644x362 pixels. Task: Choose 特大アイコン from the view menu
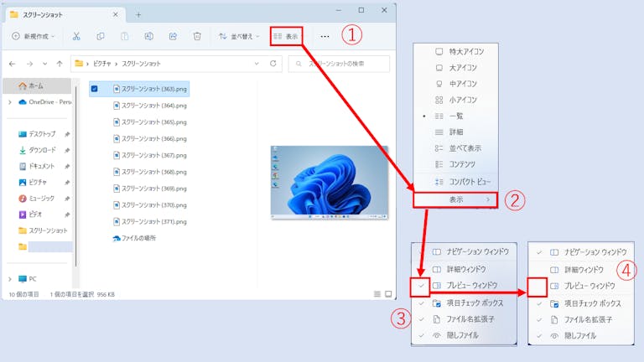(x=456, y=52)
